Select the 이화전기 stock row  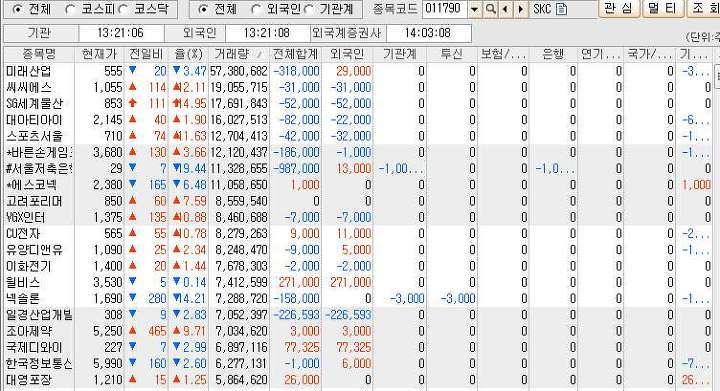point(358,266)
